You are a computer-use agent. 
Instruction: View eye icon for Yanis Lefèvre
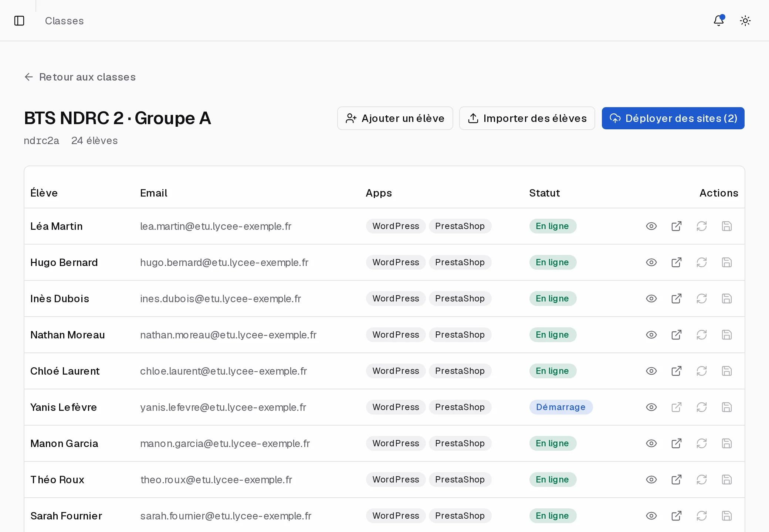(651, 407)
